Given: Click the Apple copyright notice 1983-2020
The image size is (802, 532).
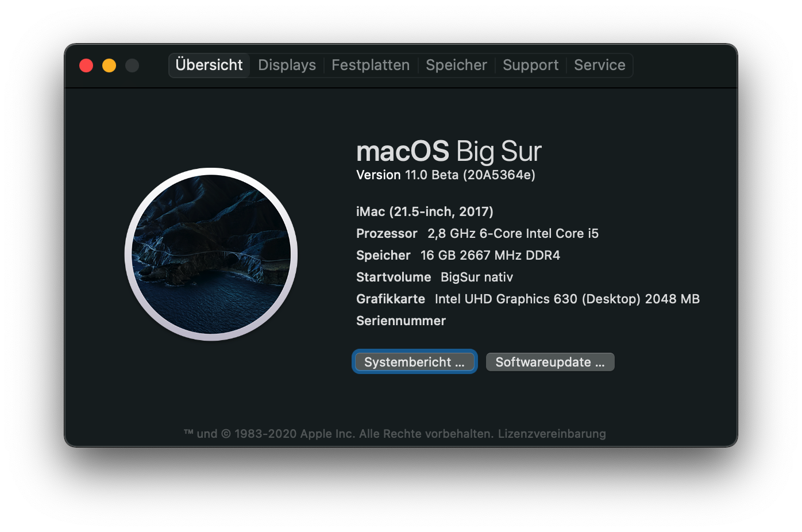Looking at the screenshot, I should coord(338,434).
